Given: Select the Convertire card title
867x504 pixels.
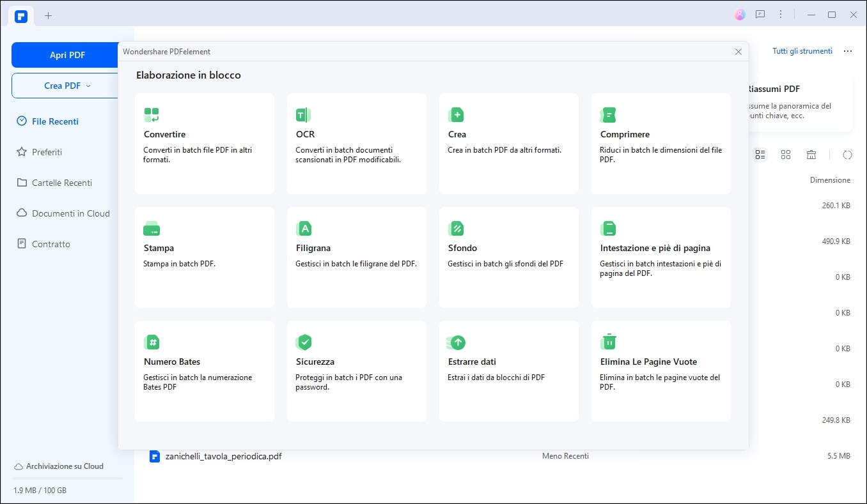Looking at the screenshot, I should pyautogui.click(x=164, y=134).
